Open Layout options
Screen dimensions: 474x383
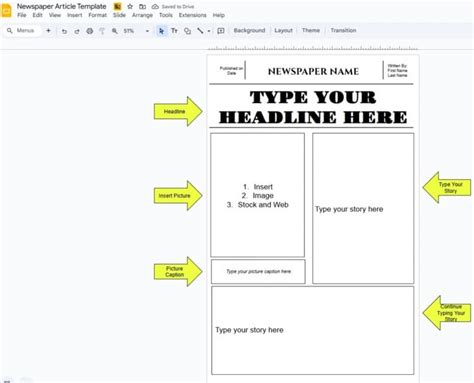tap(283, 30)
